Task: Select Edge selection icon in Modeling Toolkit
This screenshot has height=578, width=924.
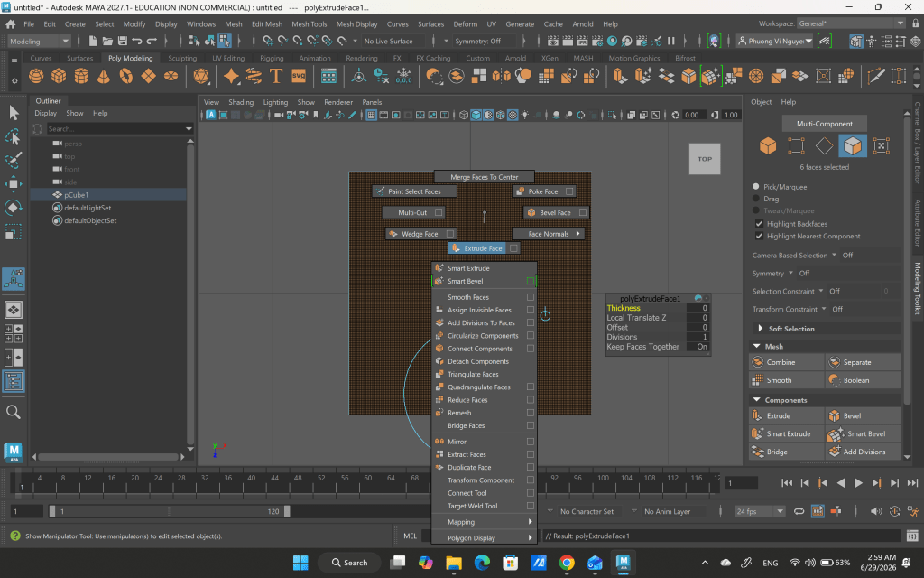Action: point(825,145)
